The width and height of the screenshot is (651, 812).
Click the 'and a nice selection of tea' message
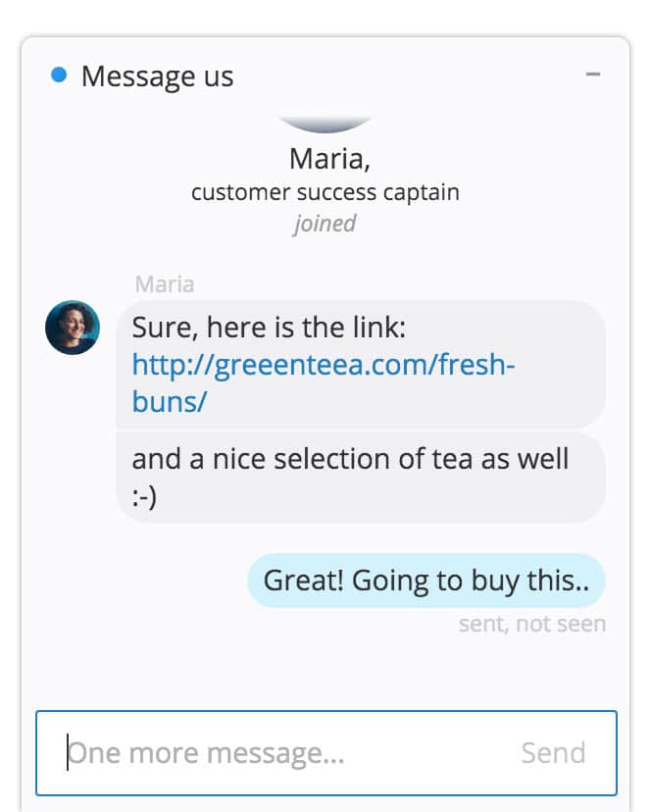(361, 477)
